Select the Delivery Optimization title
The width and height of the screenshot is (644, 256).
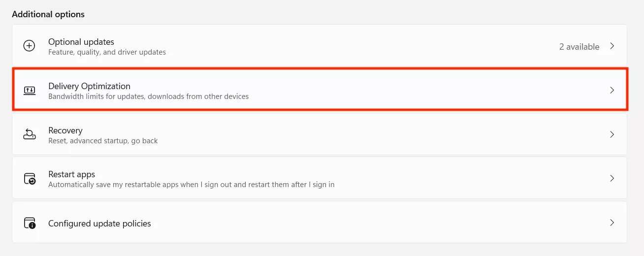point(89,86)
